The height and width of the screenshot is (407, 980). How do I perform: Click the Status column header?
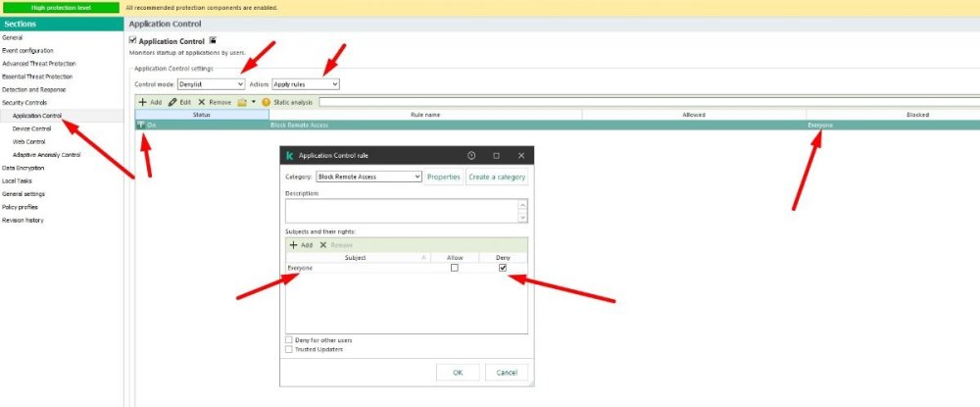[202, 115]
